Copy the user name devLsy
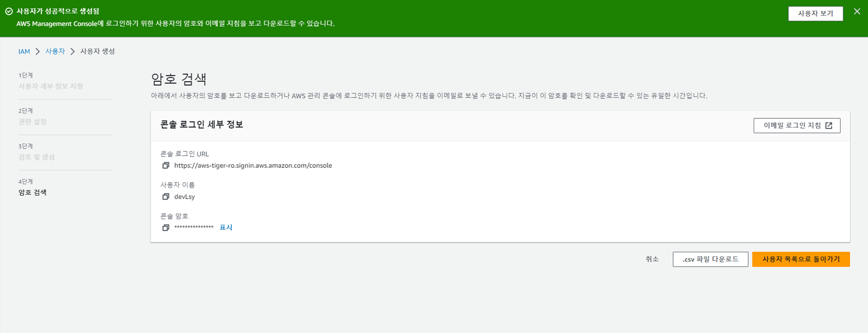 (x=166, y=197)
